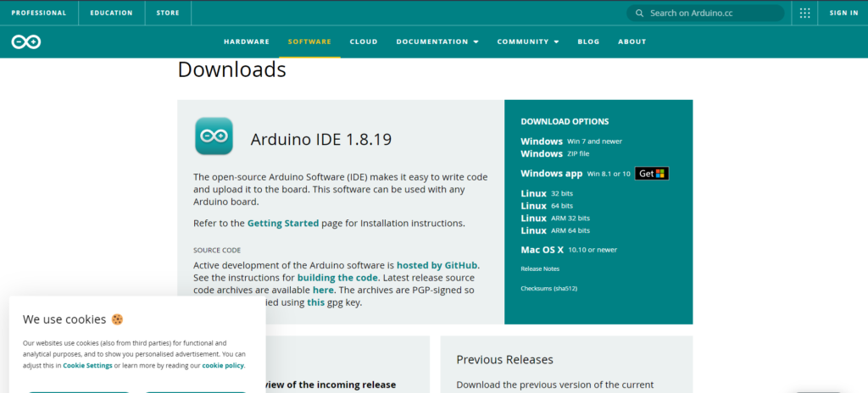Expand the Community dropdown menu
This screenshot has height=393, width=868.
tap(527, 42)
